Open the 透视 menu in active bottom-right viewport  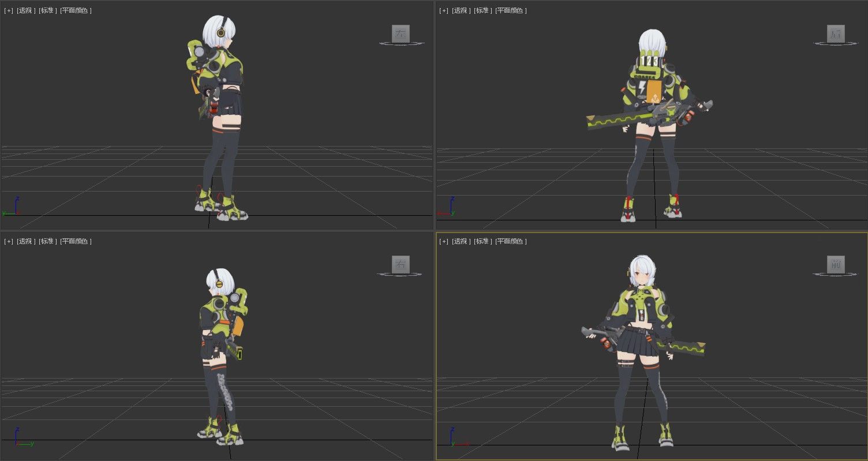tap(461, 241)
